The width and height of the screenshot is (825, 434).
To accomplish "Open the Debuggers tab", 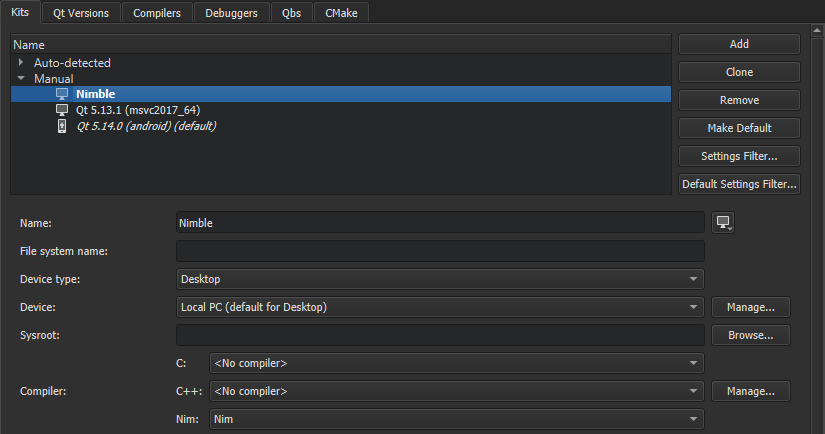I will click(x=231, y=13).
